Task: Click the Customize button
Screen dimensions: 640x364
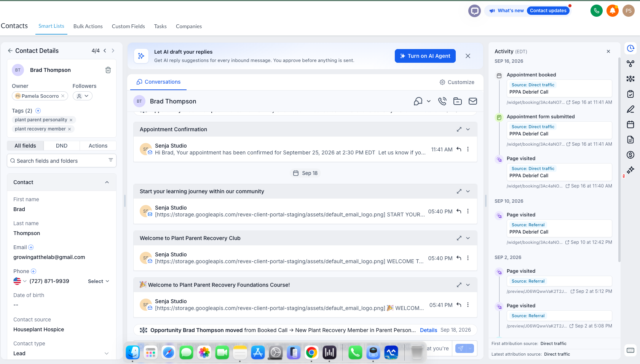Action: (457, 82)
